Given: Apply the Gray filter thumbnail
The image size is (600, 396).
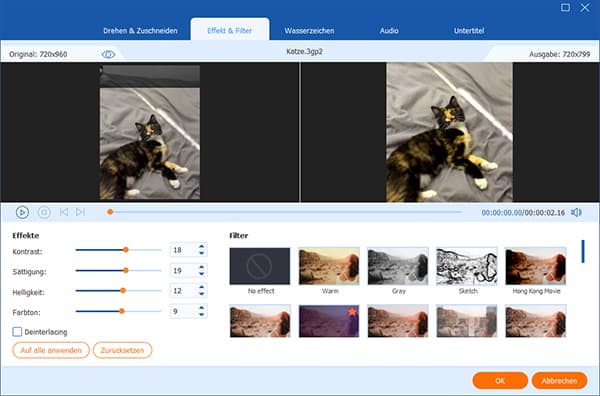Looking at the screenshot, I should (x=398, y=266).
